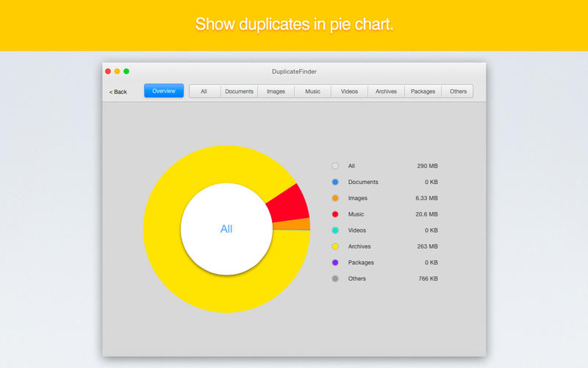Click the orange Images legend dot

(x=335, y=198)
